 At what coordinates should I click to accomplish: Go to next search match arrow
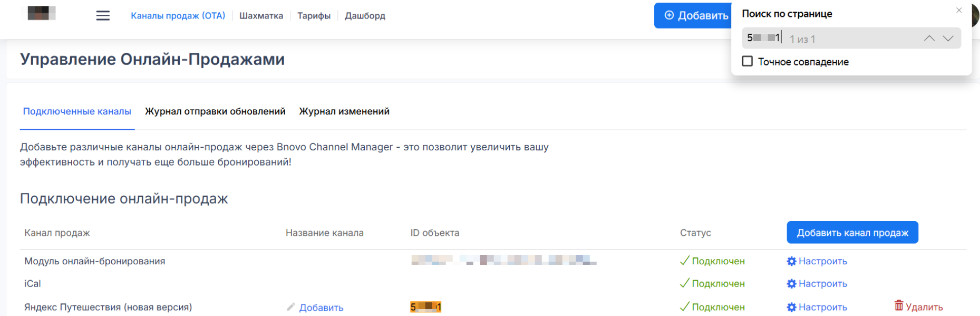pos(948,39)
